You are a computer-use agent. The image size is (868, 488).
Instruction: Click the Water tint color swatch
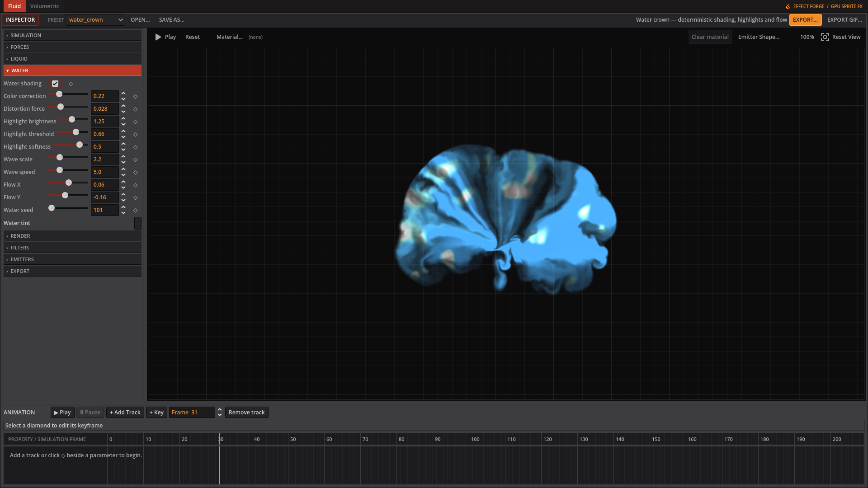[138, 223]
